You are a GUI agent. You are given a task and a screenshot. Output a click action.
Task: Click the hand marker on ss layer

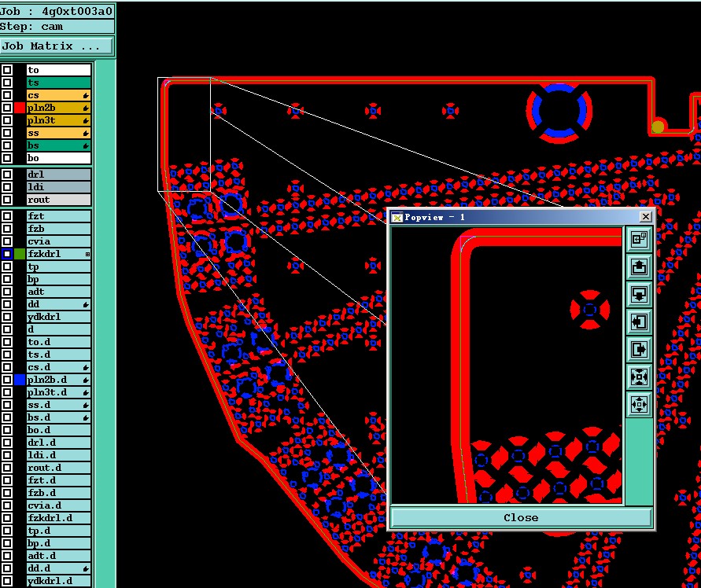tap(86, 133)
